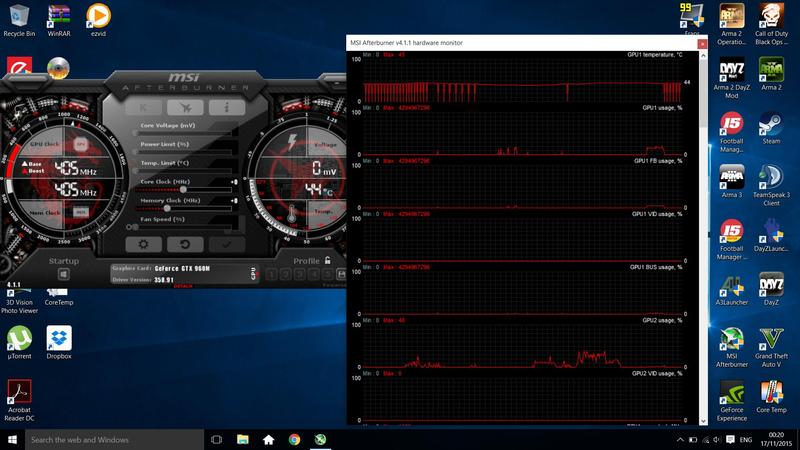Click the Kombustor K button

[x=143, y=107]
